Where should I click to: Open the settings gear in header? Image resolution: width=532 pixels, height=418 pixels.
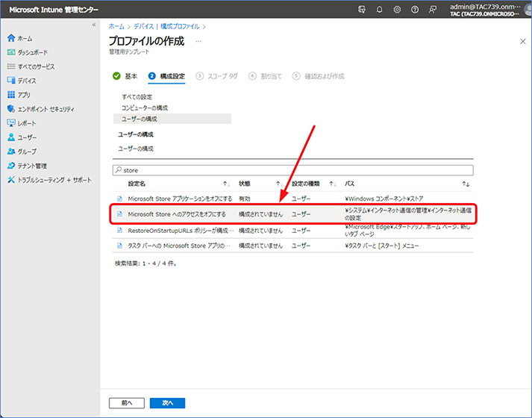point(397,10)
